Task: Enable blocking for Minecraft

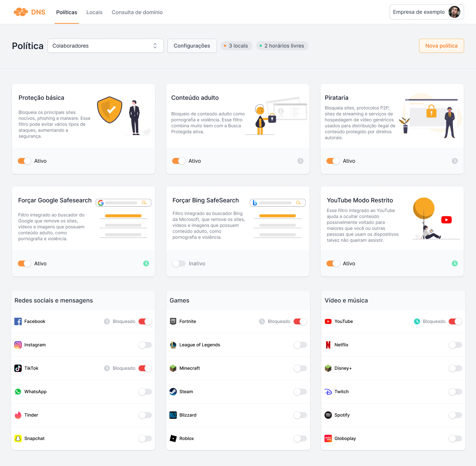Action: (300, 368)
